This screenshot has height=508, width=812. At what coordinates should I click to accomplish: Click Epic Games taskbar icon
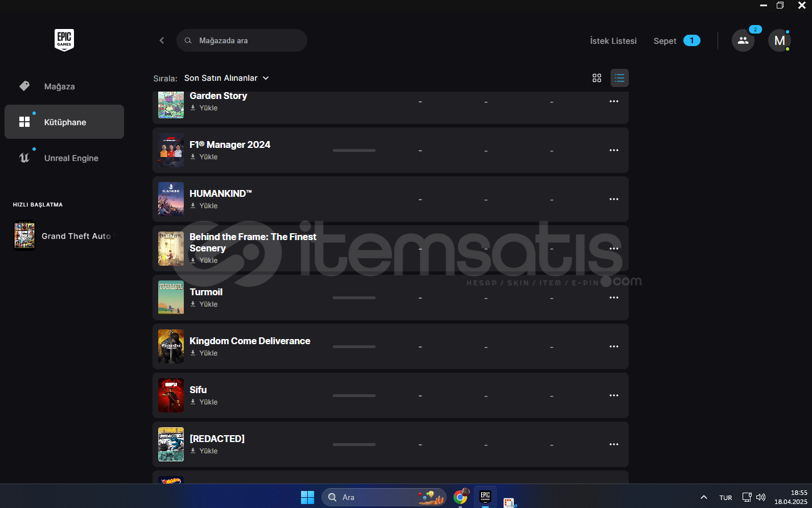[485, 497]
